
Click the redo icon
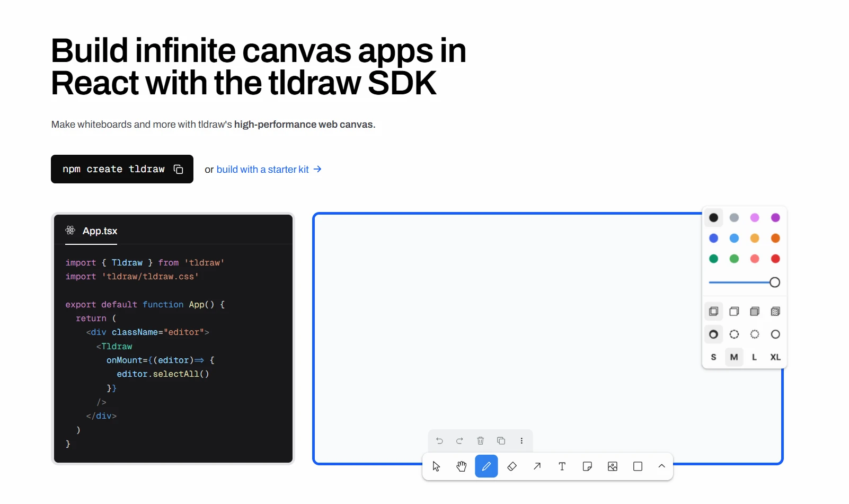(x=459, y=441)
